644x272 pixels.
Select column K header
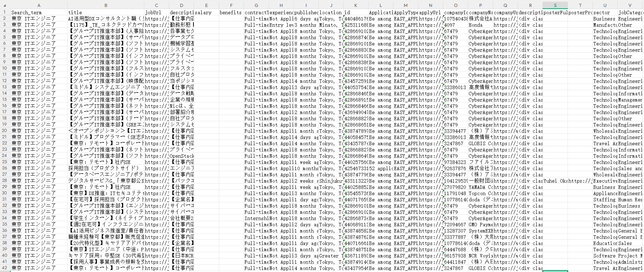(x=356, y=5)
